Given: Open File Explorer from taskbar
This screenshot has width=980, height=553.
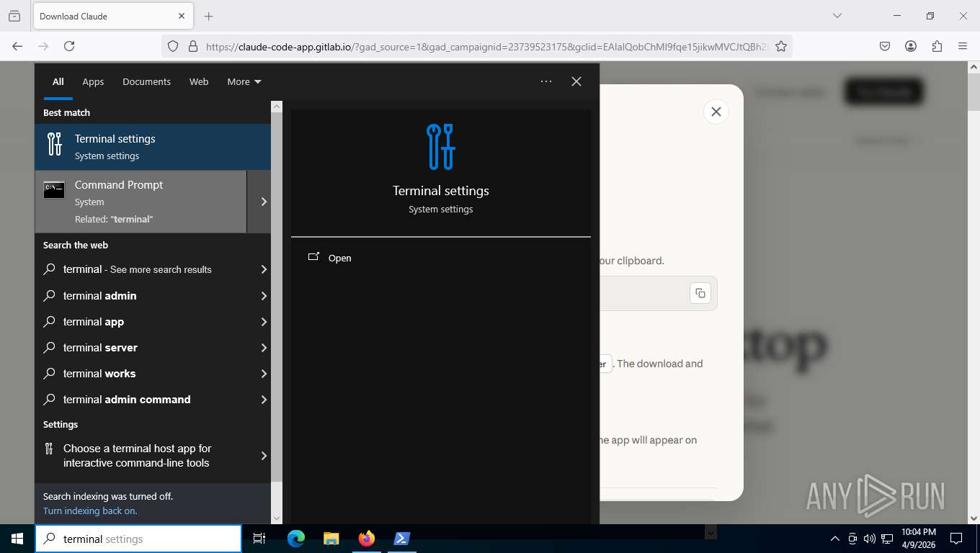Looking at the screenshot, I should [331, 539].
